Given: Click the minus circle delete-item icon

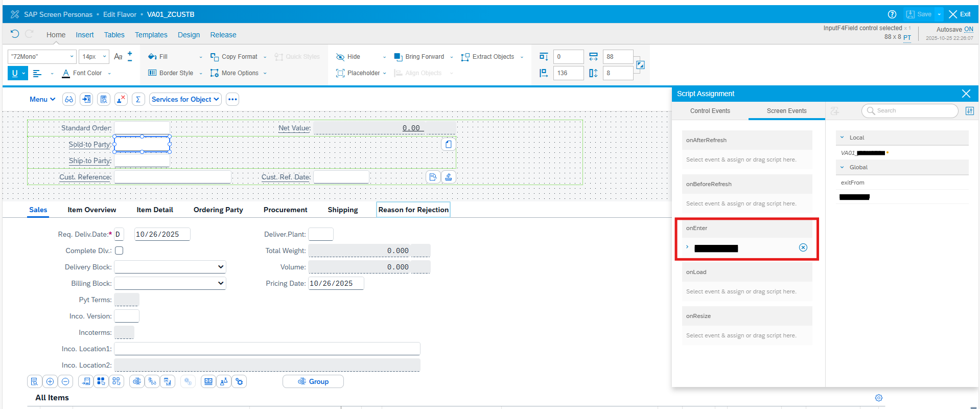Looking at the screenshot, I should 65,381.
